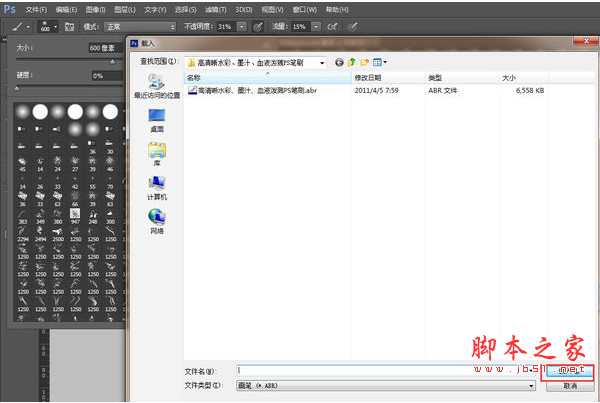Open the 流量 flow slider arrow
The width and height of the screenshot is (600, 403).
(x=316, y=26)
